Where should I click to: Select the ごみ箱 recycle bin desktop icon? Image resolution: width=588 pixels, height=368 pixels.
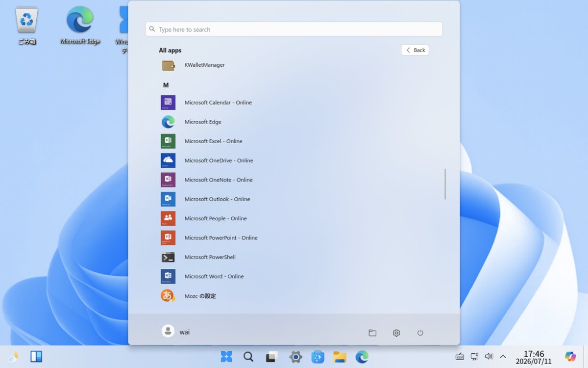[26, 26]
